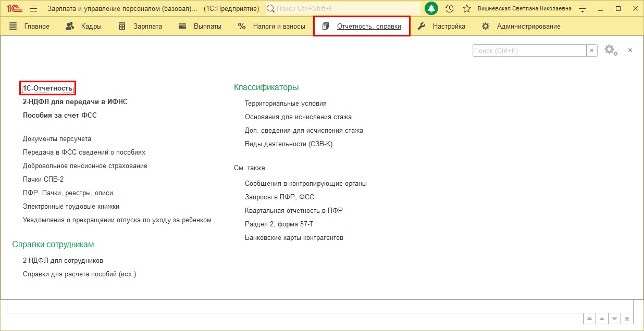Image resolution: width=644 pixels, height=331 pixels.
Task: Click the 1C logo icon
Action: click(14, 8)
